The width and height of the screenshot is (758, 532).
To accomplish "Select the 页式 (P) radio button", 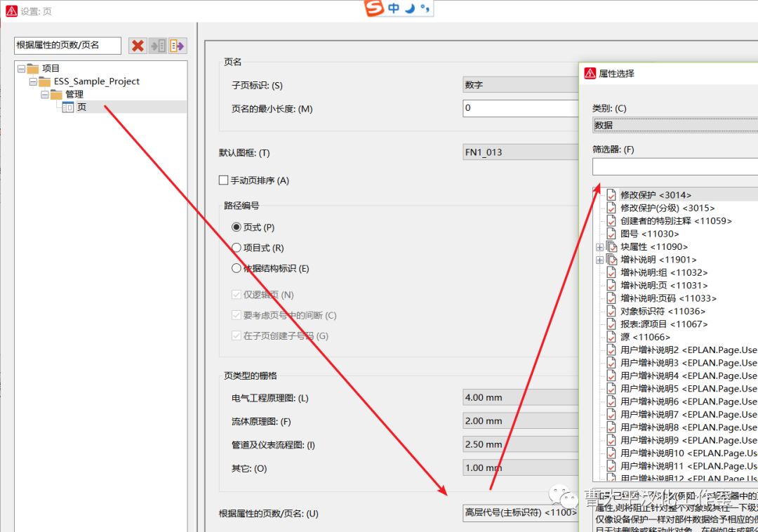I will (237, 227).
